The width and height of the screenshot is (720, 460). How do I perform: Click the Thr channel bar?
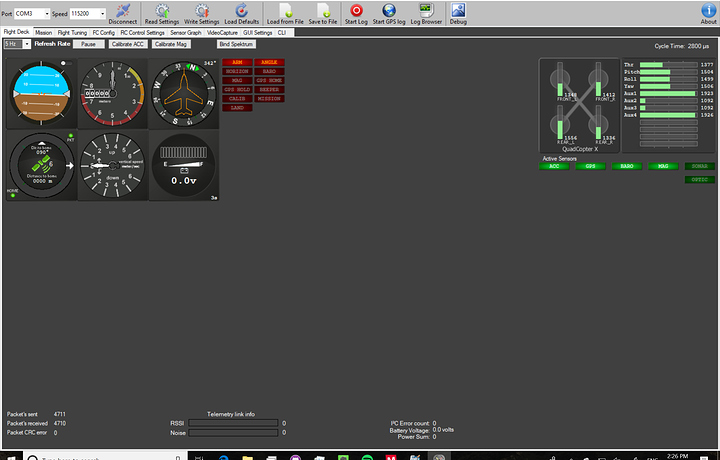pyautogui.click(x=669, y=65)
